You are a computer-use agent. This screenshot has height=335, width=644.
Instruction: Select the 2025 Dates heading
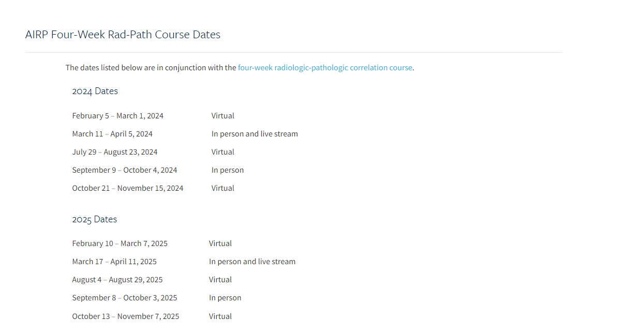[94, 219]
